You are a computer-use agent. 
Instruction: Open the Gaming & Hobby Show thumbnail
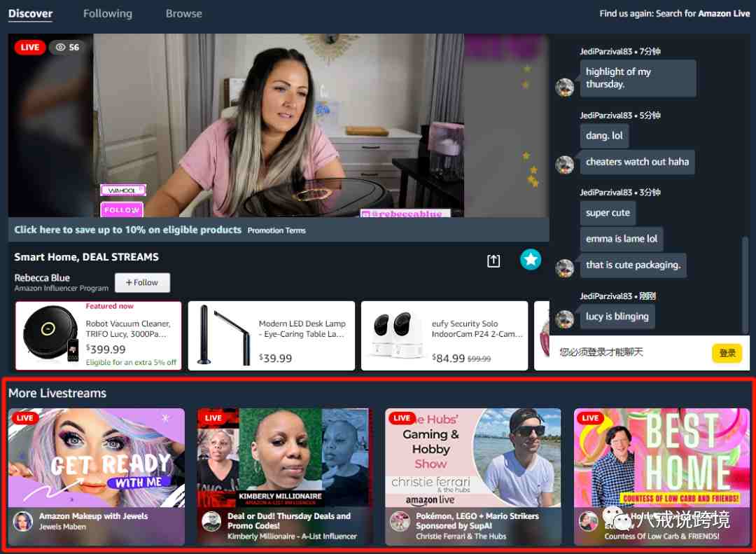coord(473,458)
